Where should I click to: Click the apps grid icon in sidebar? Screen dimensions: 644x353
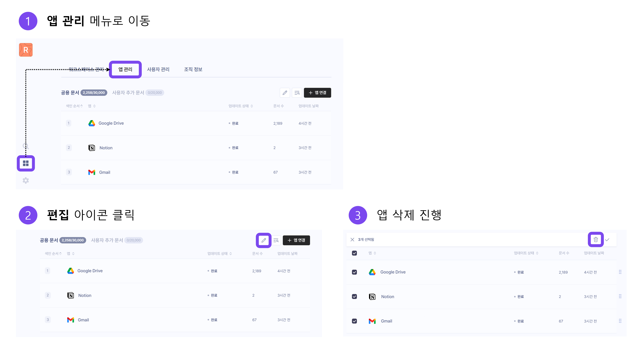26,163
